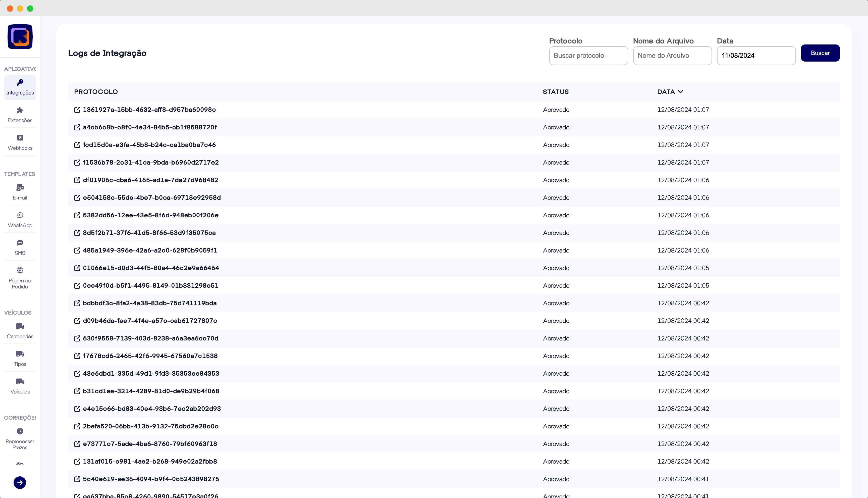Click the Buscar button
868x498 pixels.
820,53
